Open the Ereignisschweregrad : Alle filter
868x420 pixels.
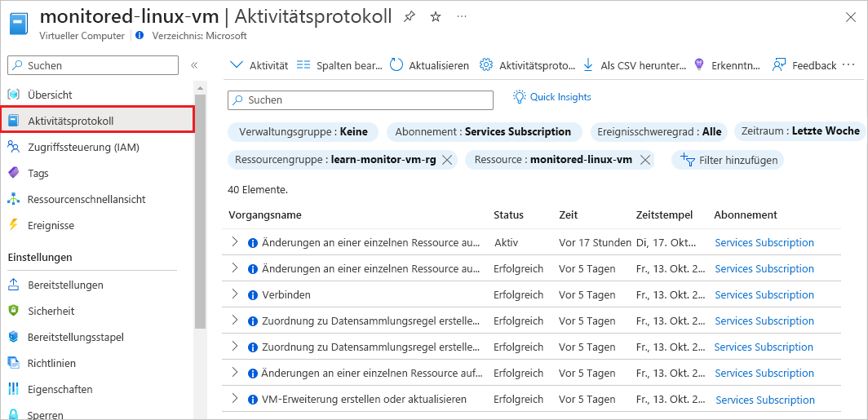[x=659, y=131]
